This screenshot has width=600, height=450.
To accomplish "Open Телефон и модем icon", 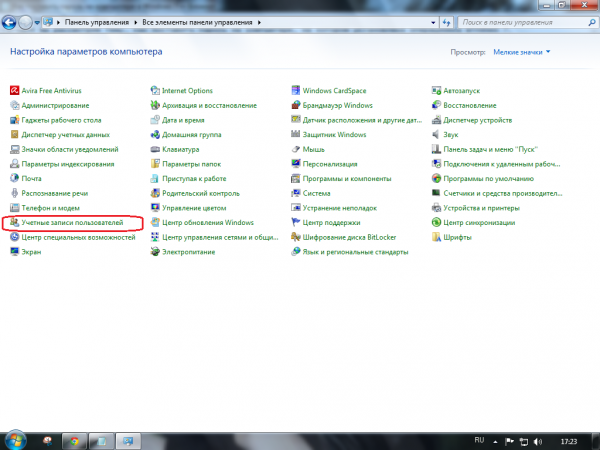I will pyautogui.click(x=15, y=208).
